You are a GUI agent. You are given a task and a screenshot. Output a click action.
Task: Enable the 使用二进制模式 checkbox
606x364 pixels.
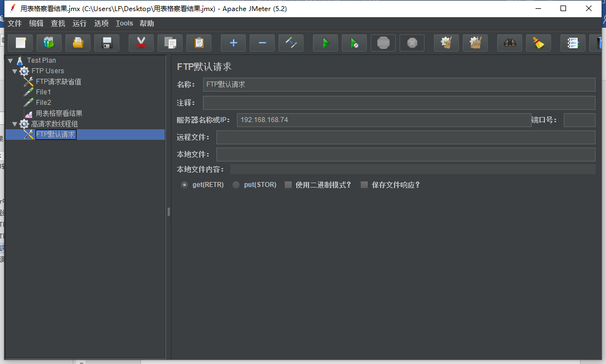click(x=288, y=185)
